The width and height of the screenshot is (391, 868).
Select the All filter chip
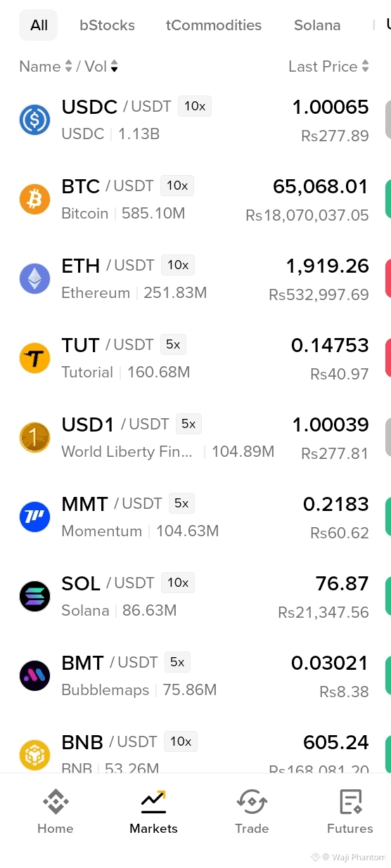coord(39,25)
